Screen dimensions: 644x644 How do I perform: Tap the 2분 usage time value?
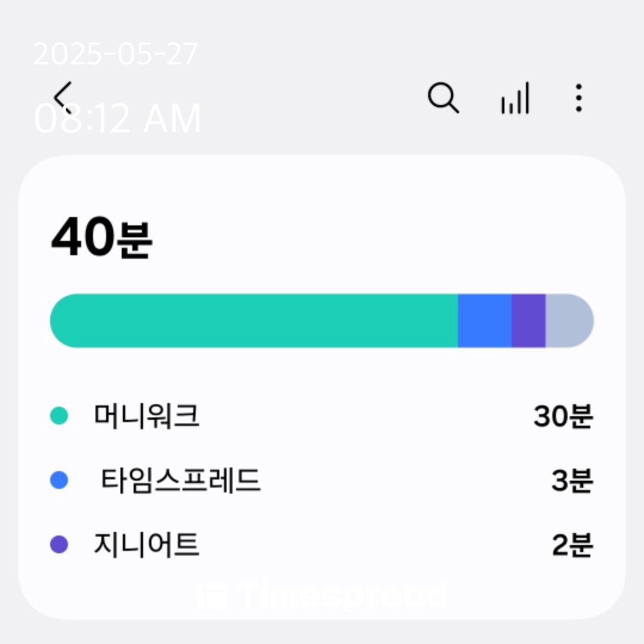tap(572, 544)
